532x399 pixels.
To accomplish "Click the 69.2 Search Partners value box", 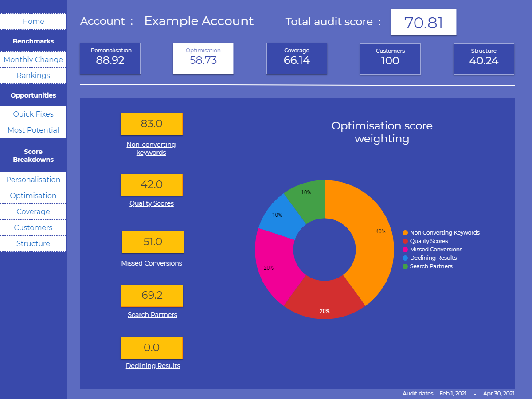I will pos(152,295).
